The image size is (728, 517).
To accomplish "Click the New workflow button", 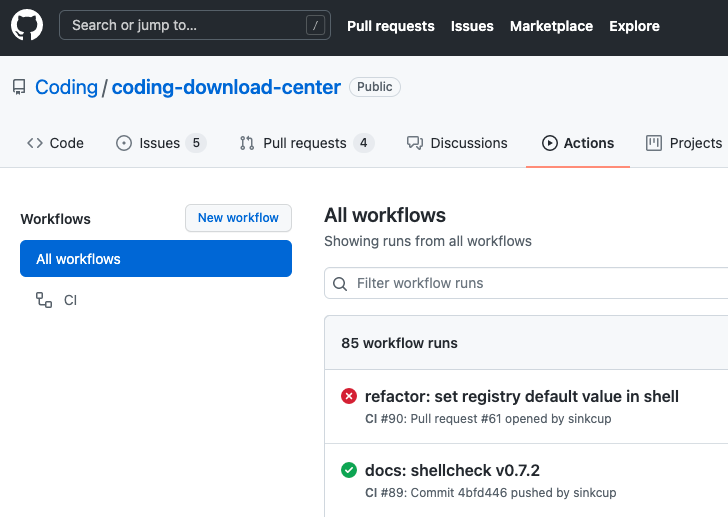I will click(x=238, y=218).
